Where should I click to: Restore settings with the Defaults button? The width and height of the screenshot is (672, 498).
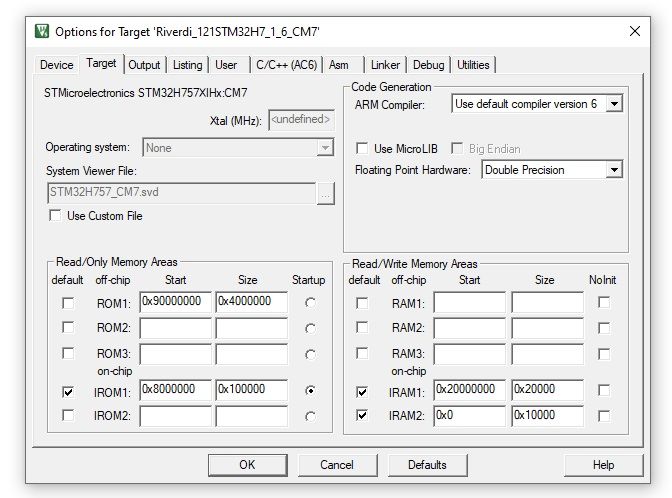[x=427, y=465]
